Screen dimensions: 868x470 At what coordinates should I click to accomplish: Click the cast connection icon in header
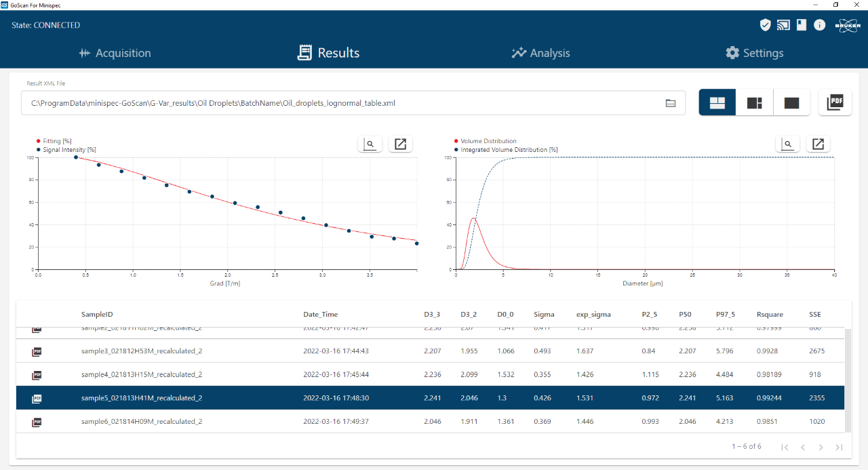pyautogui.click(x=783, y=25)
